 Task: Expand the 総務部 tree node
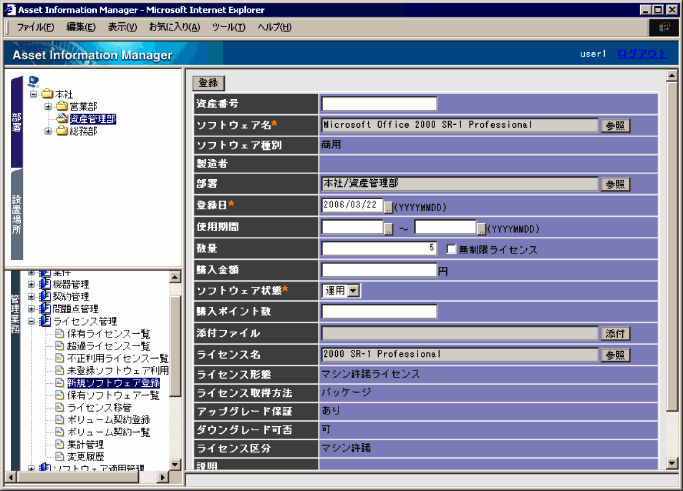[48, 131]
